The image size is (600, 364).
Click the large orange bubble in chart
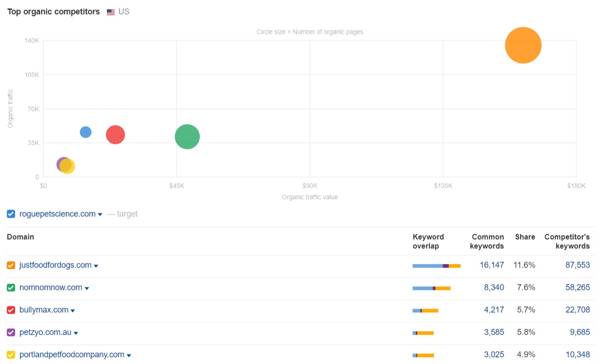click(523, 45)
